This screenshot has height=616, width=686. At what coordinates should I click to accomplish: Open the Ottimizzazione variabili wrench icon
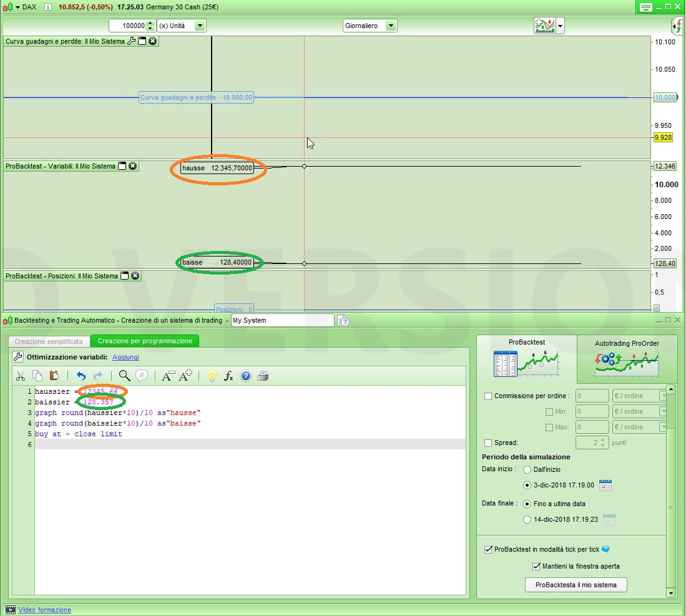coord(18,356)
